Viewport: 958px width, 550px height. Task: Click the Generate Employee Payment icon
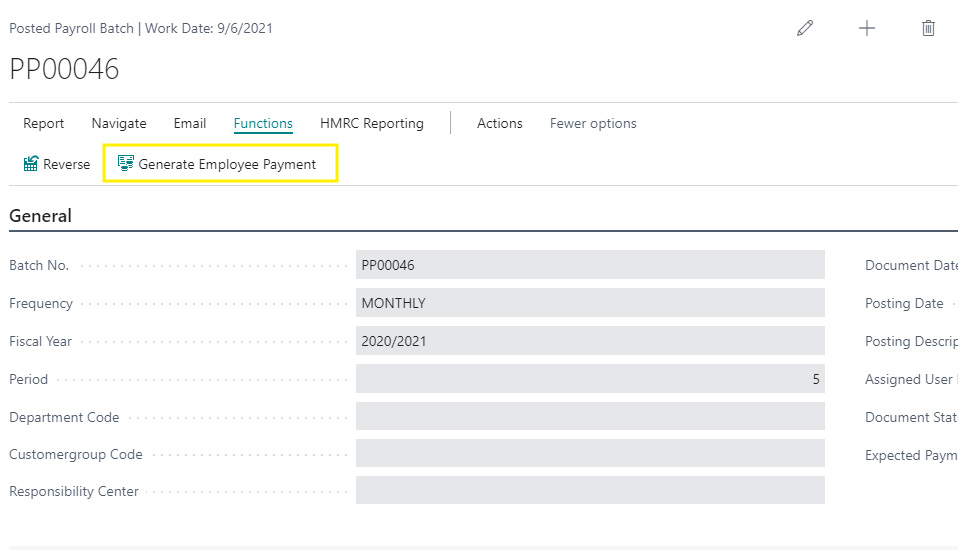125,163
